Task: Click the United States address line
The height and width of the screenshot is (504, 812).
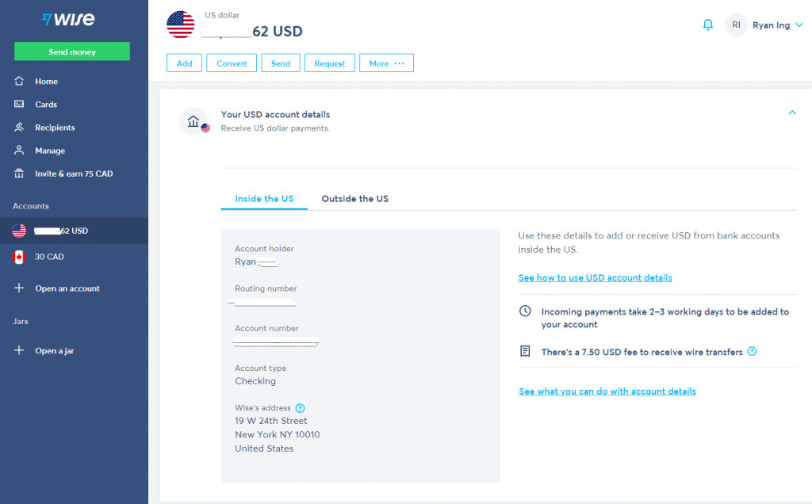Action: pyautogui.click(x=264, y=449)
